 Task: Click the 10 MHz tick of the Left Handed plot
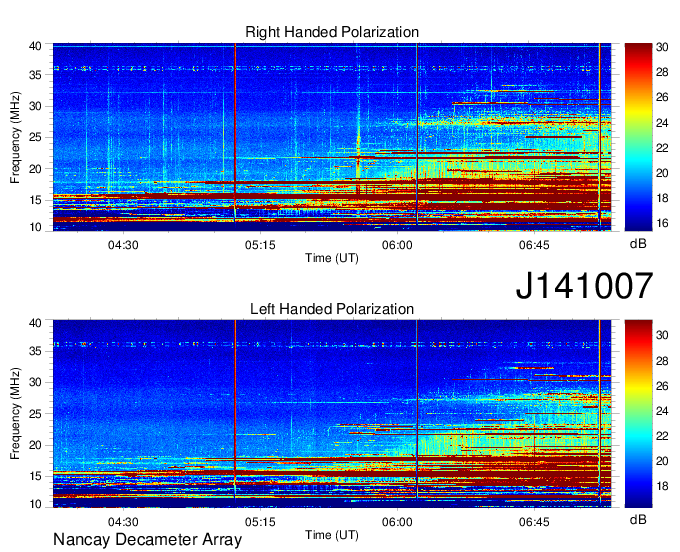coord(35,504)
